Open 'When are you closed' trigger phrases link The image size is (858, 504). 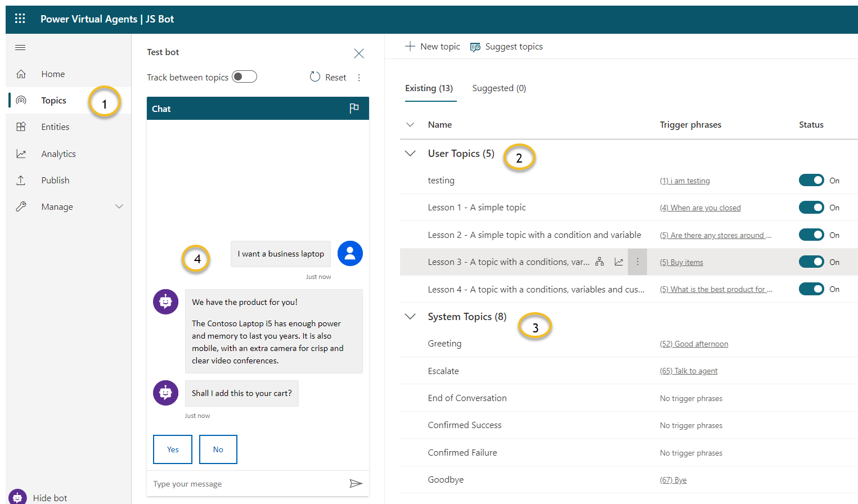point(700,208)
